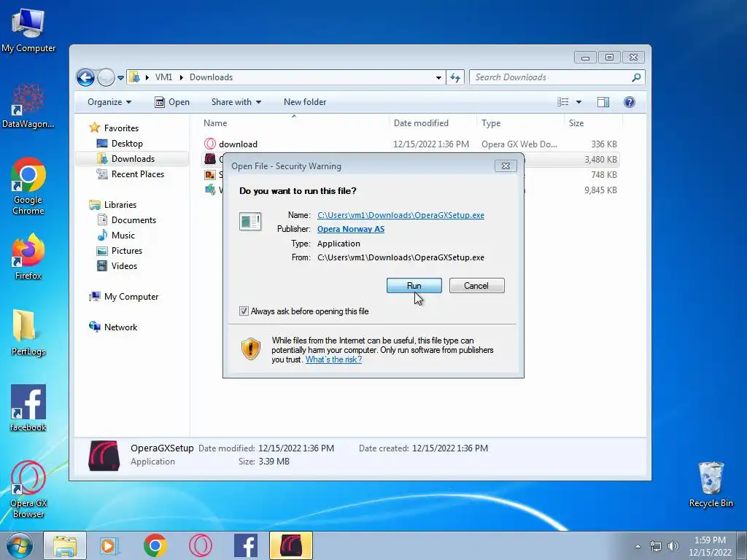Viewport: 747px width, 560px height.
Task: Open the What's the risk link
Action: pos(333,359)
